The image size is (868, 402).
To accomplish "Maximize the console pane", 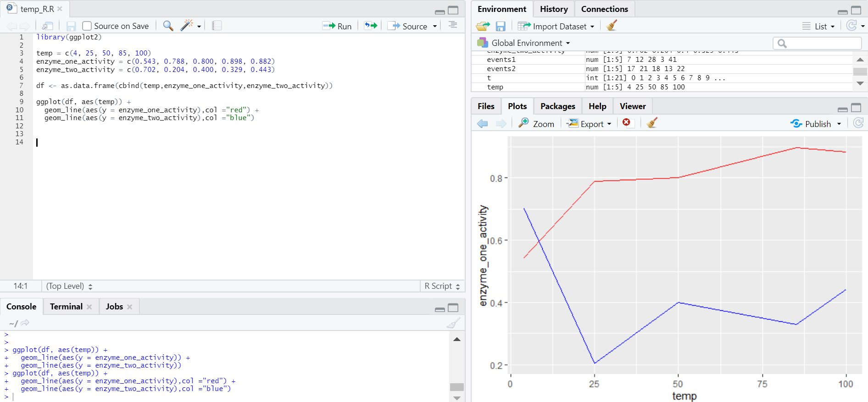I will [x=453, y=308].
